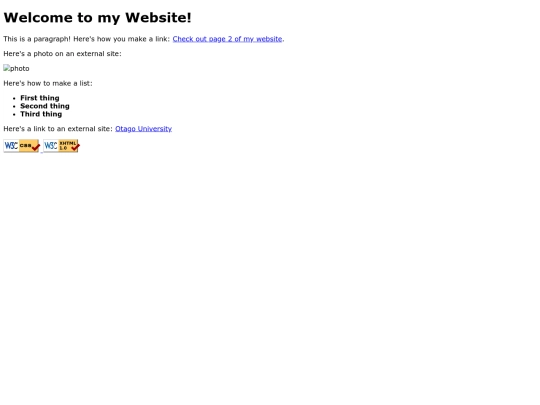
Task: Click the W3C XHTML 1.0 validation badge
Action: tap(61, 146)
